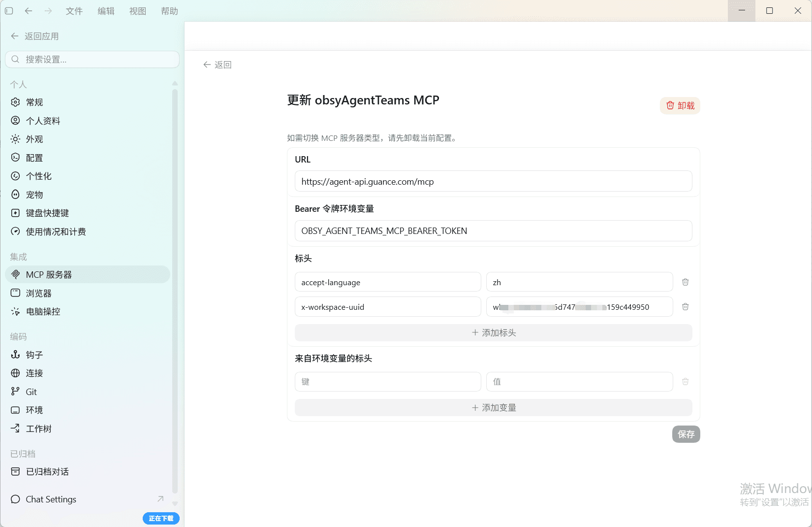Open the 文件 menu
812x527 pixels.
click(74, 11)
